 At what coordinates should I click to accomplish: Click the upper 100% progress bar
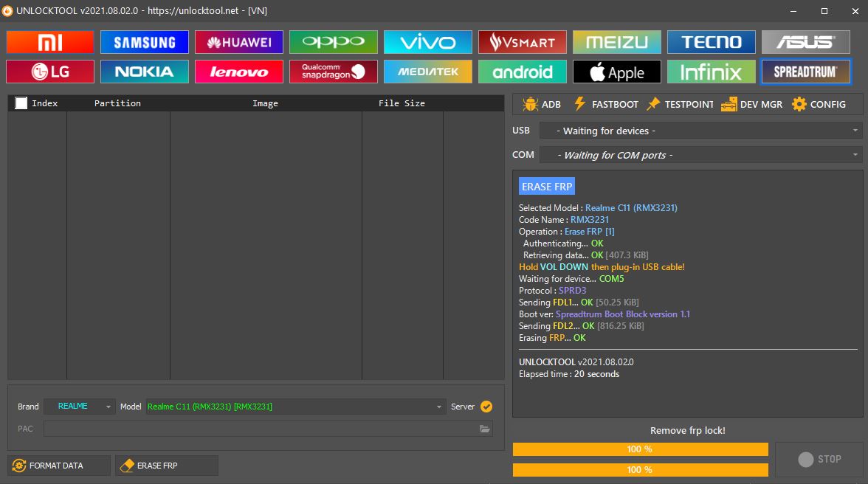641,449
